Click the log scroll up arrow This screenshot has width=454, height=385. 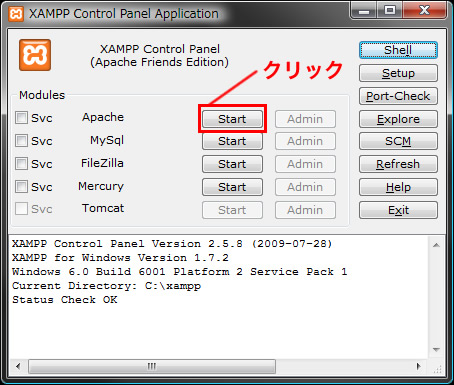click(x=436, y=245)
